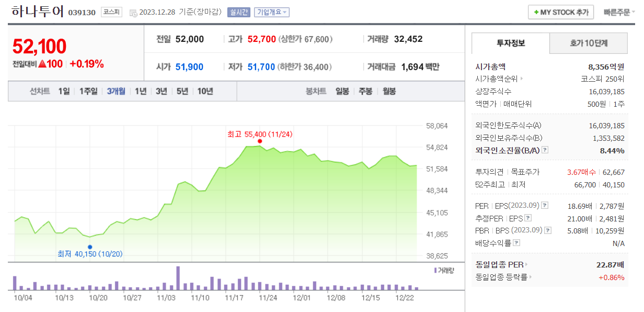The image size is (644, 312).
Task: Select the 1주일 line chart period
Action: tap(88, 91)
